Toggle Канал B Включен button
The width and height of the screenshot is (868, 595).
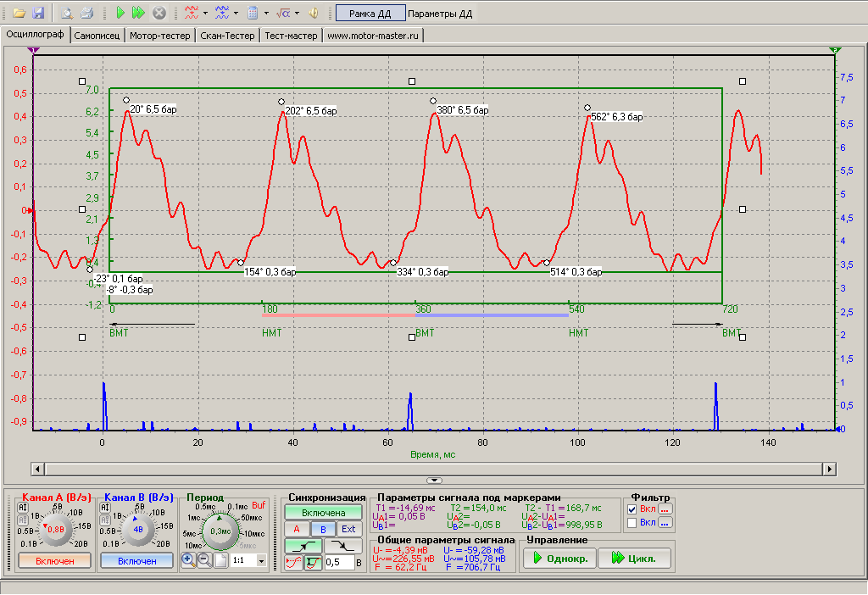click(136, 561)
